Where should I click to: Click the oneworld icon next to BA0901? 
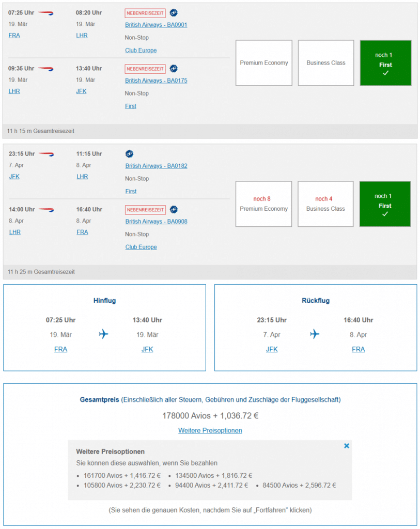click(x=174, y=12)
